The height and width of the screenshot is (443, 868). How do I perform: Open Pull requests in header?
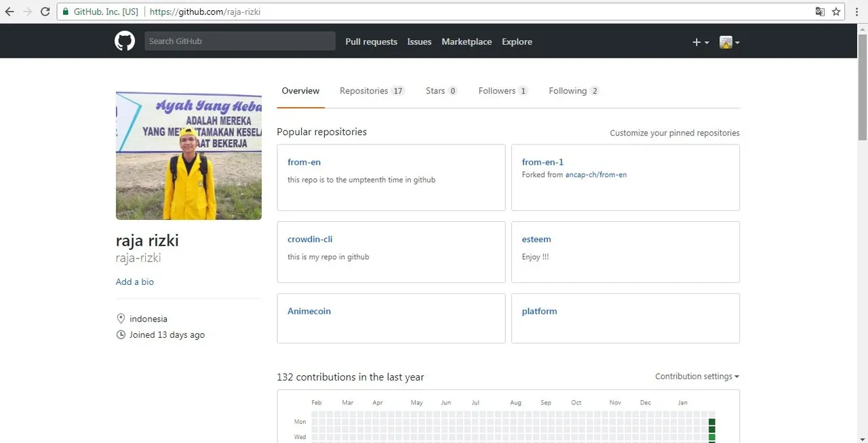pos(371,41)
